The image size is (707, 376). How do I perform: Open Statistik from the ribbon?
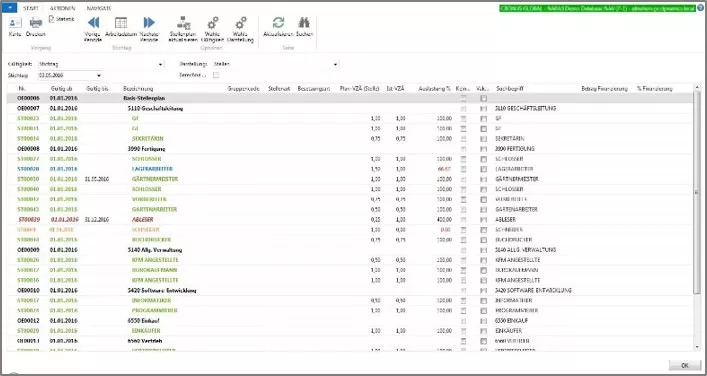[x=61, y=19]
